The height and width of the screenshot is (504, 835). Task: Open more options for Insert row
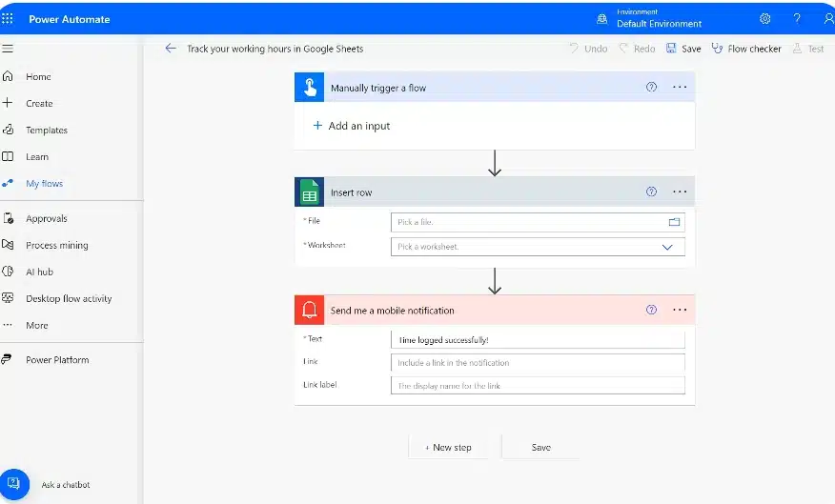coord(680,192)
